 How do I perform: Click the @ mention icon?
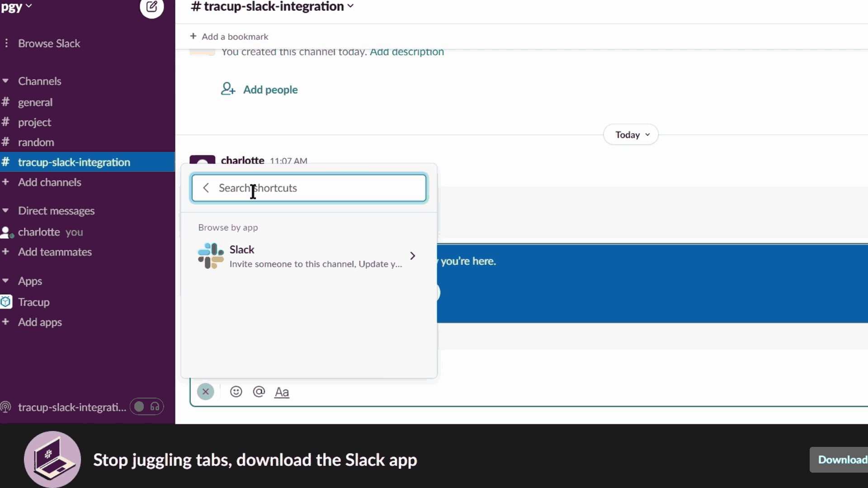(x=259, y=391)
